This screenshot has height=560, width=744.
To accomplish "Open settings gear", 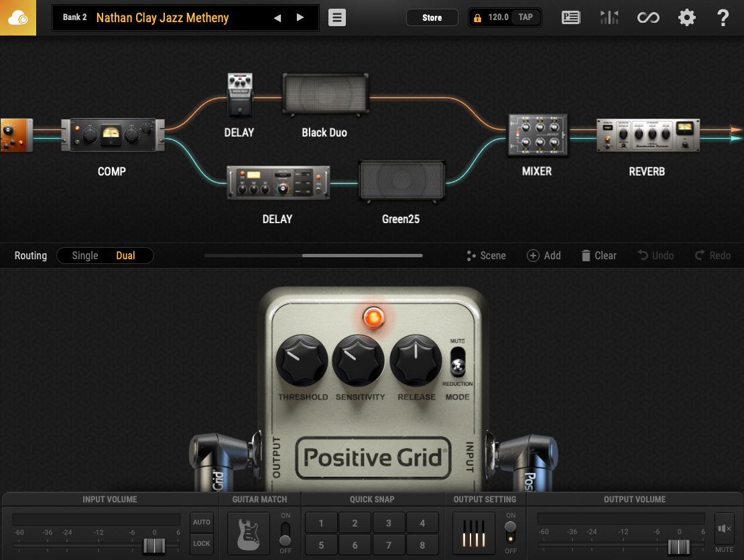I will [686, 17].
